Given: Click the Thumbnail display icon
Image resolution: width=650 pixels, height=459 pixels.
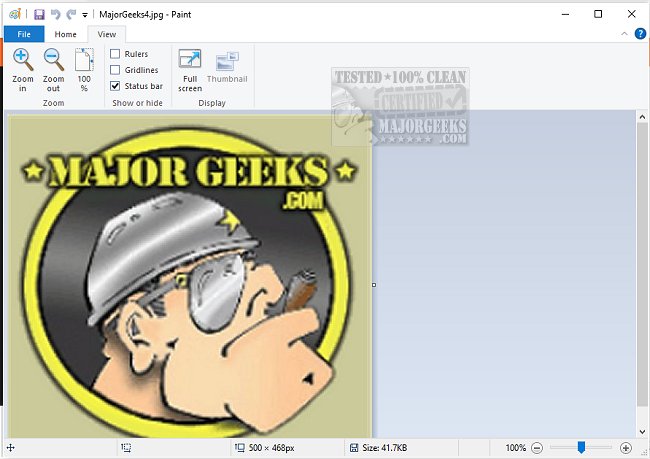Looking at the screenshot, I should click(x=227, y=61).
